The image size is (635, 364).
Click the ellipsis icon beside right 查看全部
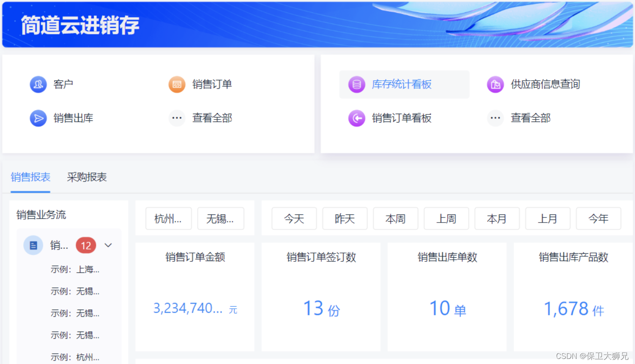point(495,118)
